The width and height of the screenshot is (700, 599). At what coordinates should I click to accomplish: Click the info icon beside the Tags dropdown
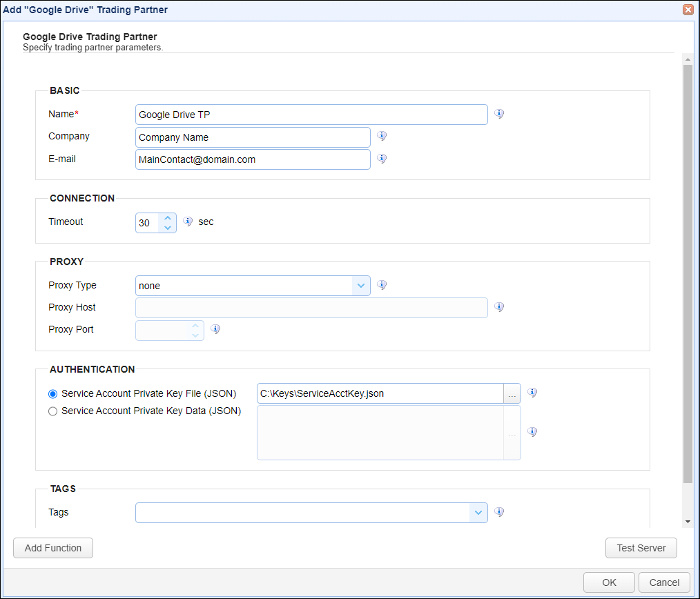(499, 512)
